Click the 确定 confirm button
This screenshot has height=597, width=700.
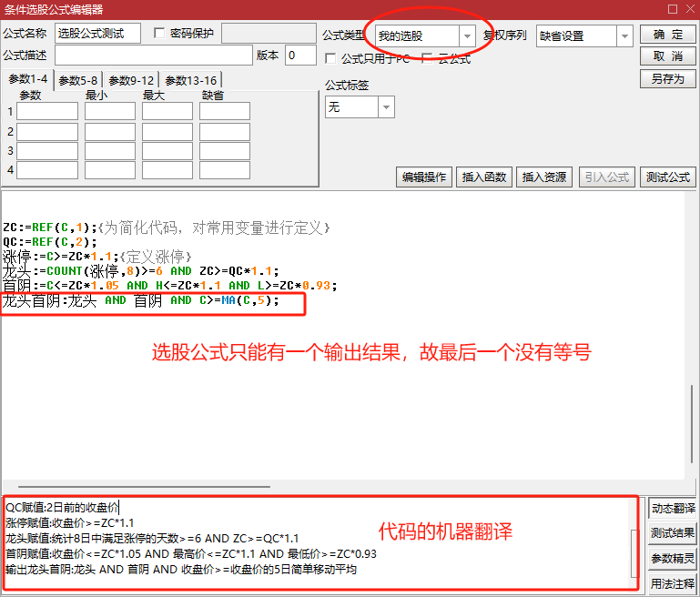(x=667, y=35)
